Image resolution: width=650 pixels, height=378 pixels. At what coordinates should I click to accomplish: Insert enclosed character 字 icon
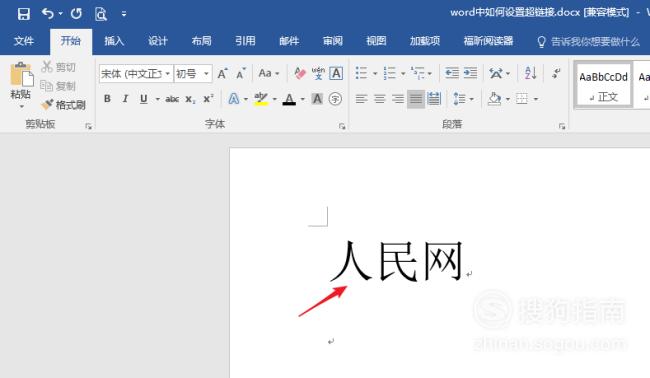[x=335, y=99]
